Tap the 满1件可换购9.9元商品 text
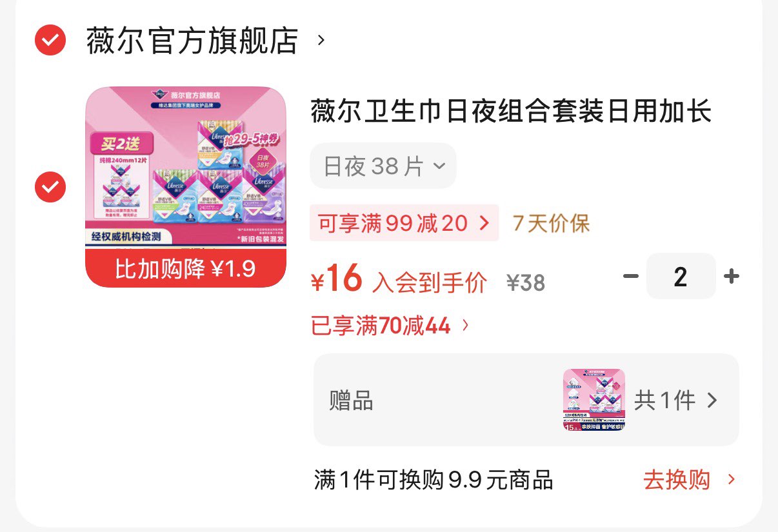This screenshot has width=778, height=532. click(434, 480)
